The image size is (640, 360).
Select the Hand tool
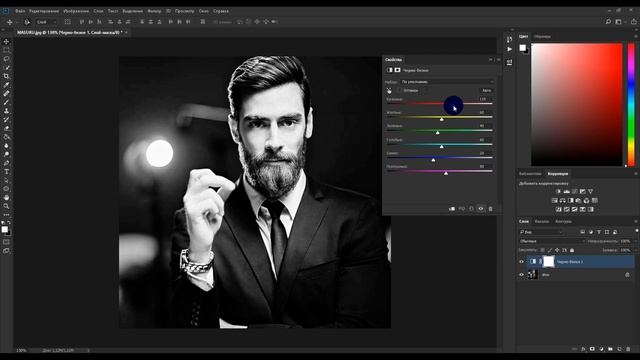coord(6,198)
